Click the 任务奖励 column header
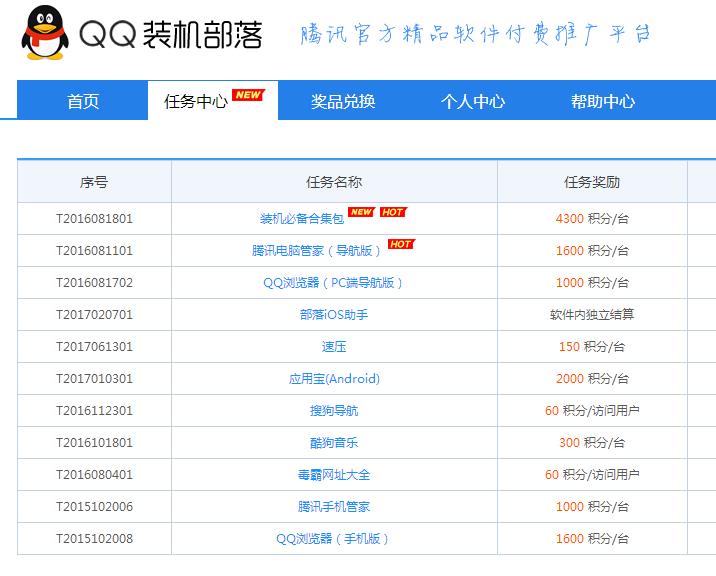Image resolution: width=716 pixels, height=576 pixels. pyautogui.click(x=592, y=182)
